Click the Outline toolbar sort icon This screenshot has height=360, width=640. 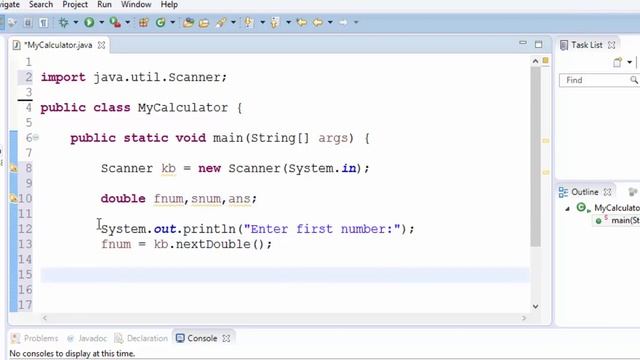632,192
